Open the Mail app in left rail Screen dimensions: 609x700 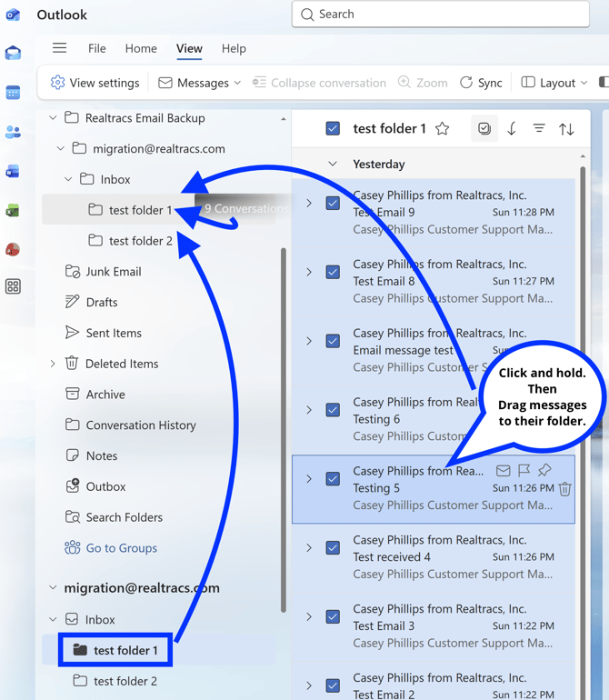[13, 53]
